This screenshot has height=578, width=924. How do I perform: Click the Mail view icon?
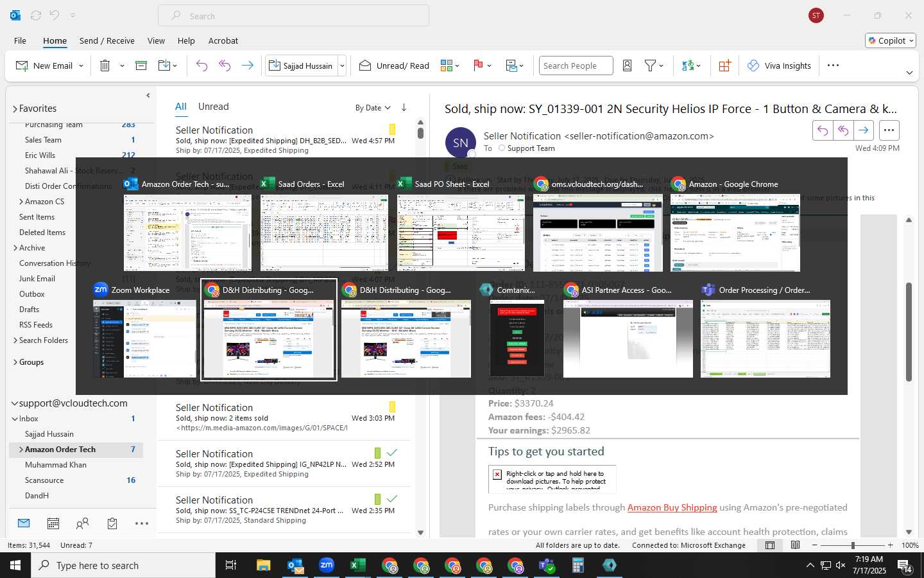[24, 523]
